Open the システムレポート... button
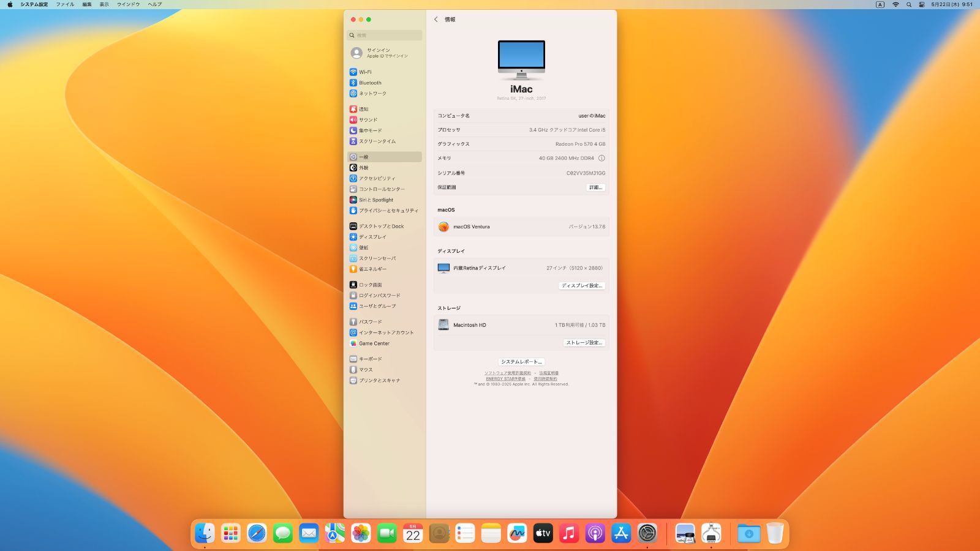 [521, 362]
